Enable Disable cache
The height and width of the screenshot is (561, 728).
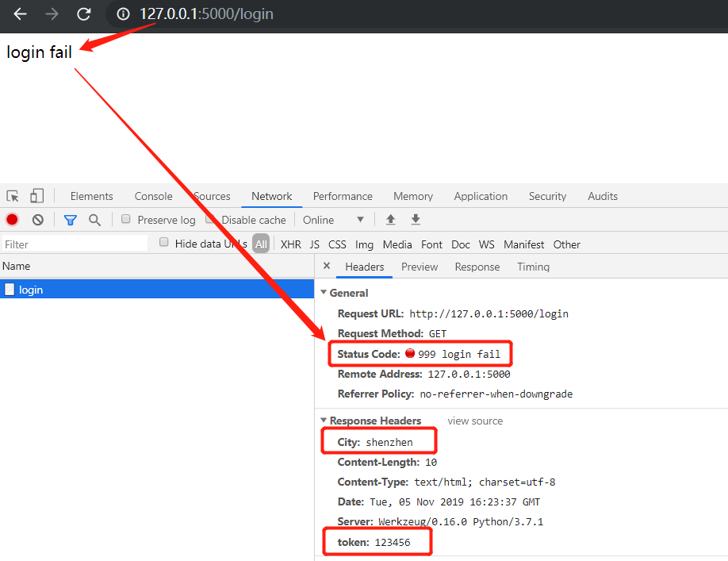pyautogui.click(x=208, y=220)
